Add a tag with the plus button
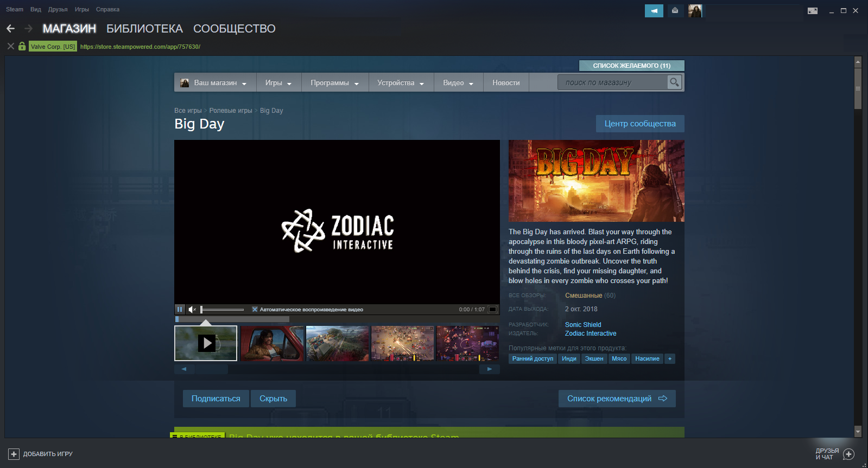868x468 pixels. (670, 358)
